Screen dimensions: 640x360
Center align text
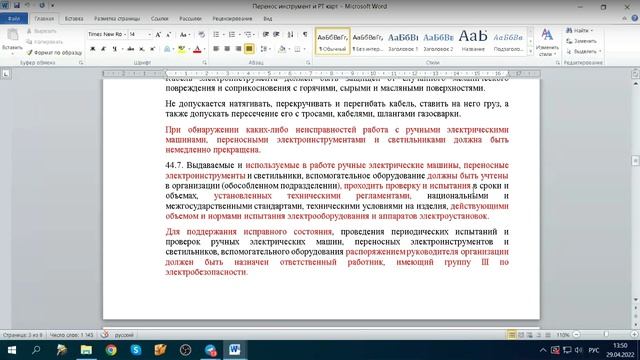pyautogui.click(x=227, y=49)
